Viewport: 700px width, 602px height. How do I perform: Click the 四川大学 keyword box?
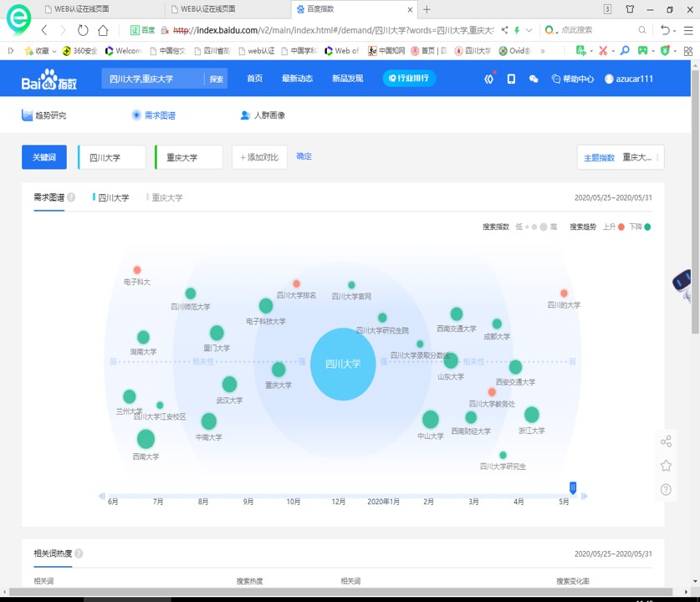pyautogui.click(x=112, y=157)
